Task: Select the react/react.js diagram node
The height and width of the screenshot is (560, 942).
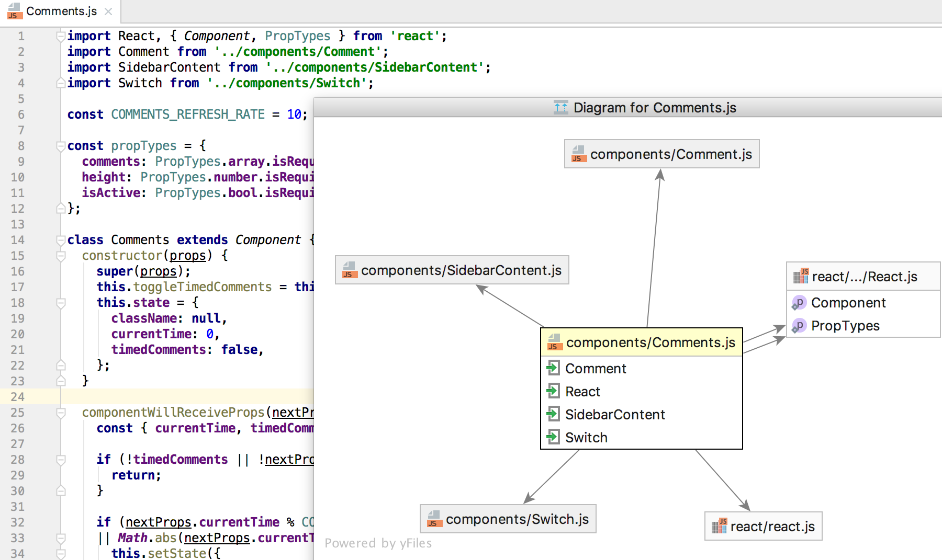Action: point(764,527)
